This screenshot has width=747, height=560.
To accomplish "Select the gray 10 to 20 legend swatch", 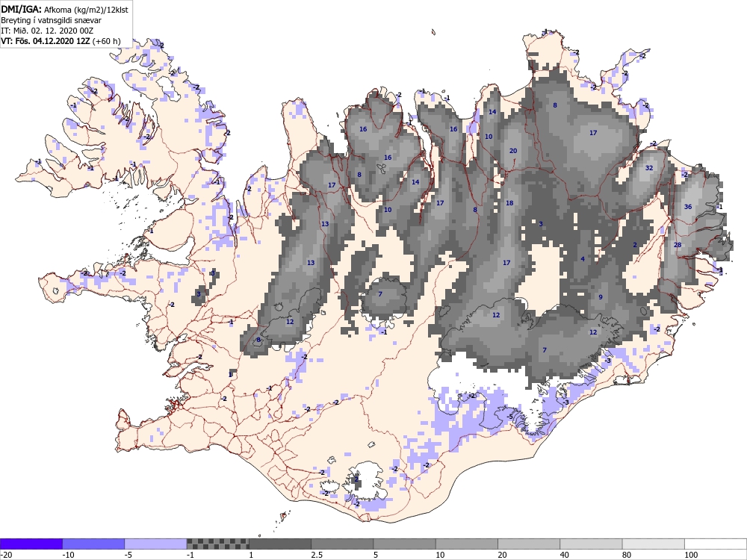I will 467,544.
